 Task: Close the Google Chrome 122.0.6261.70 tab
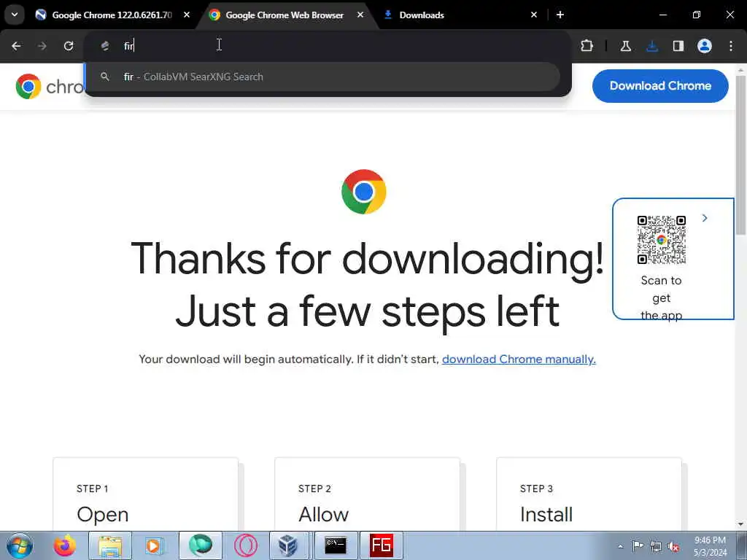(x=187, y=15)
